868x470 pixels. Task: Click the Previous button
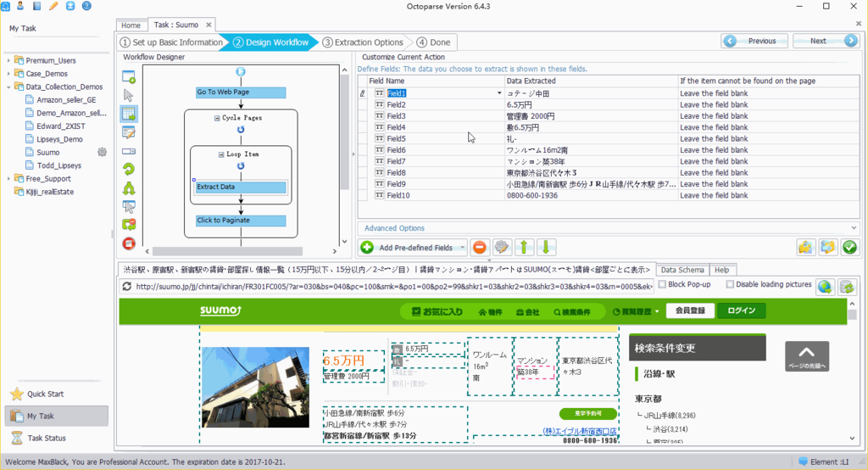[754, 41]
